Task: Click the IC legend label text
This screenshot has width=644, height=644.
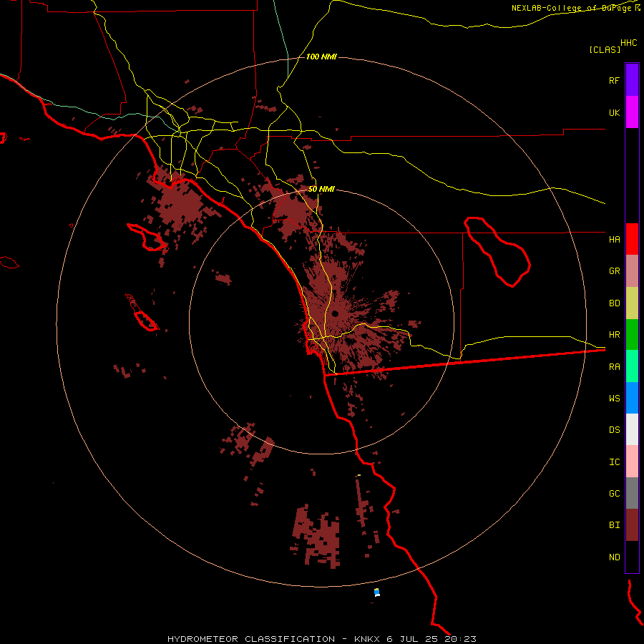Action: [614, 462]
